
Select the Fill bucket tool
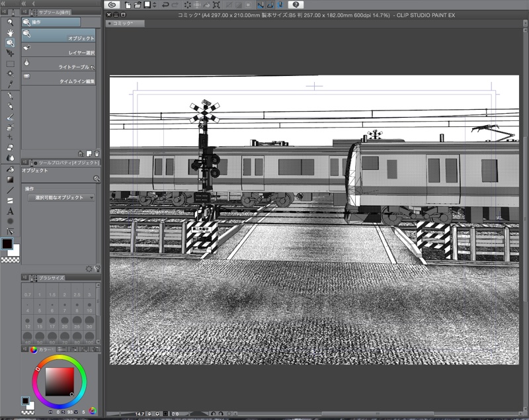(11, 169)
